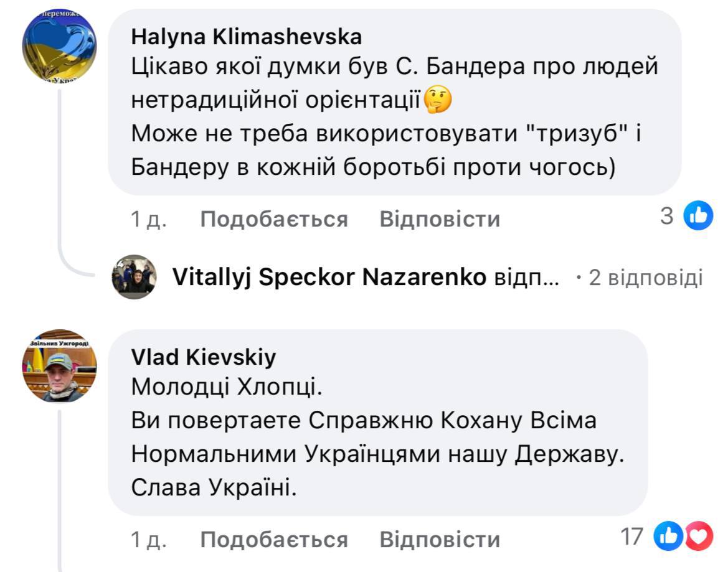Screen dimensions: 728x572
Task: Show who reacted via the count 3
Action: [667, 217]
